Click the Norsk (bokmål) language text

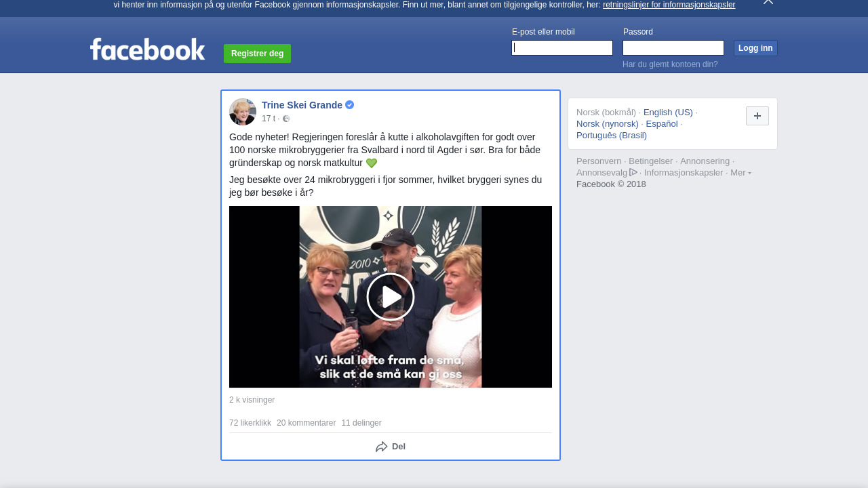click(x=606, y=113)
